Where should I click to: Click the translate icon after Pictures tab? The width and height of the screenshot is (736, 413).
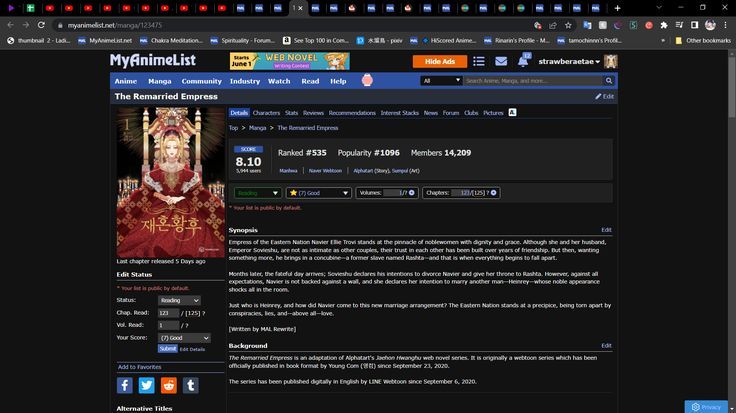[x=512, y=112]
